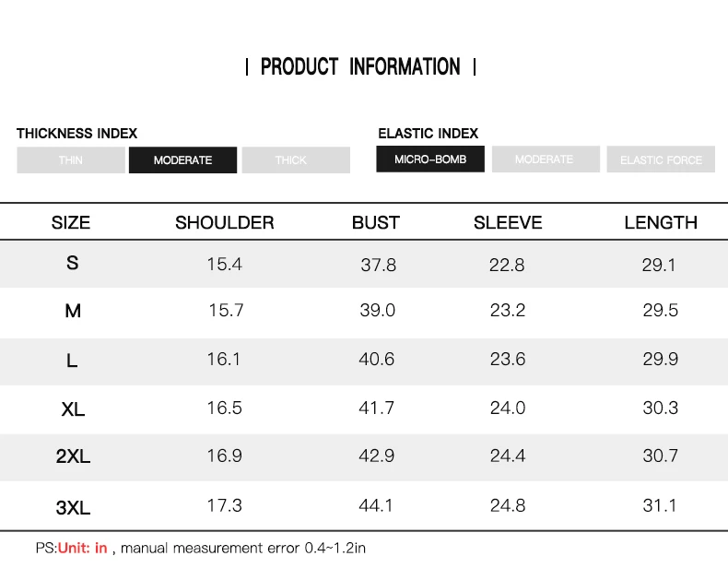Click the red Unit: in text

click(x=83, y=548)
